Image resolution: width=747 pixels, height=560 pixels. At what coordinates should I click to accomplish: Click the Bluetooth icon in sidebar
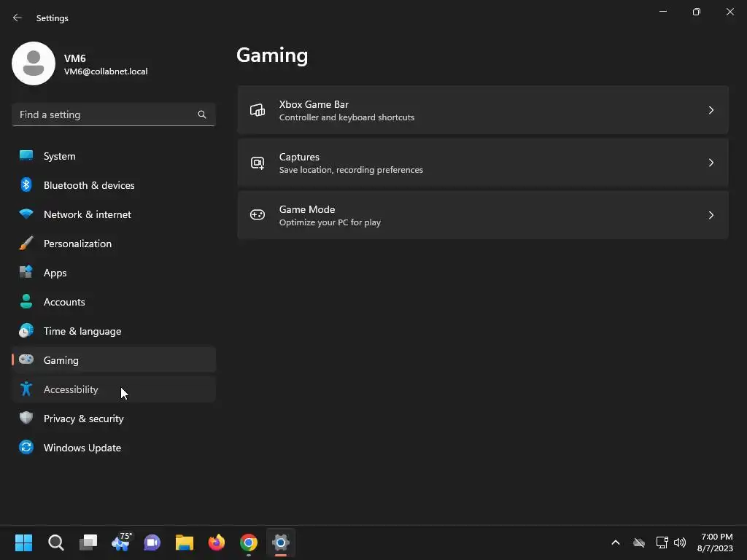click(x=26, y=184)
